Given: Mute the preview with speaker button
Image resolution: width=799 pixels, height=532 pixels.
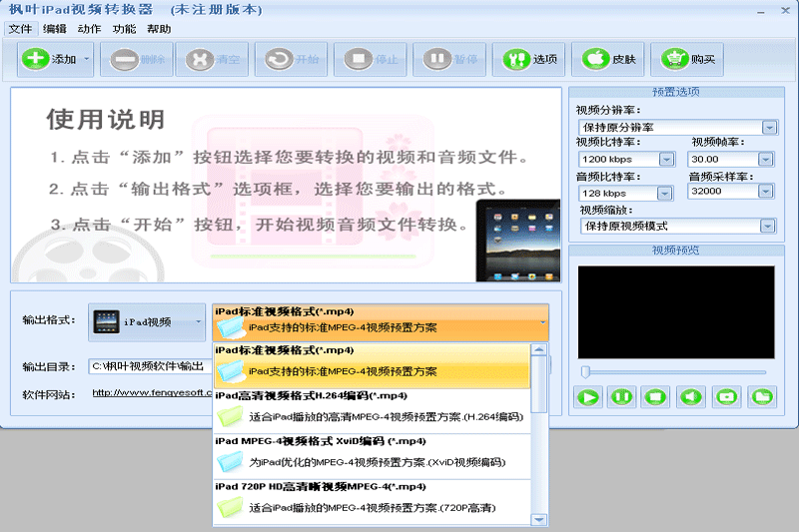Looking at the screenshot, I should pyautogui.click(x=691, y=397).
